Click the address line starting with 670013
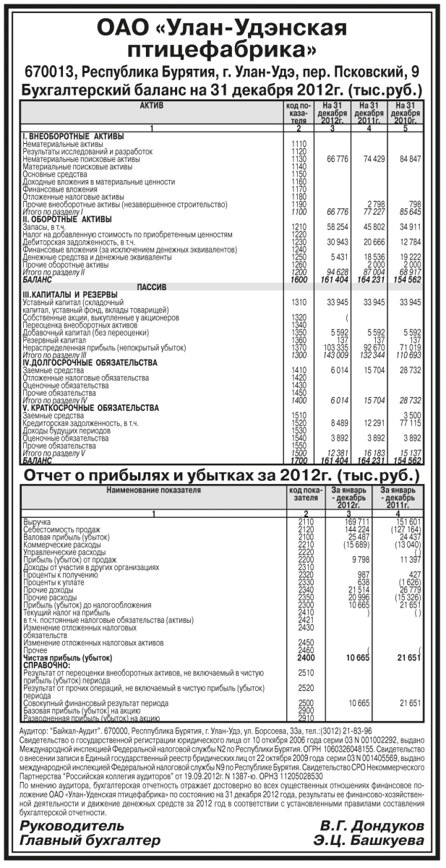 (223, 72)
